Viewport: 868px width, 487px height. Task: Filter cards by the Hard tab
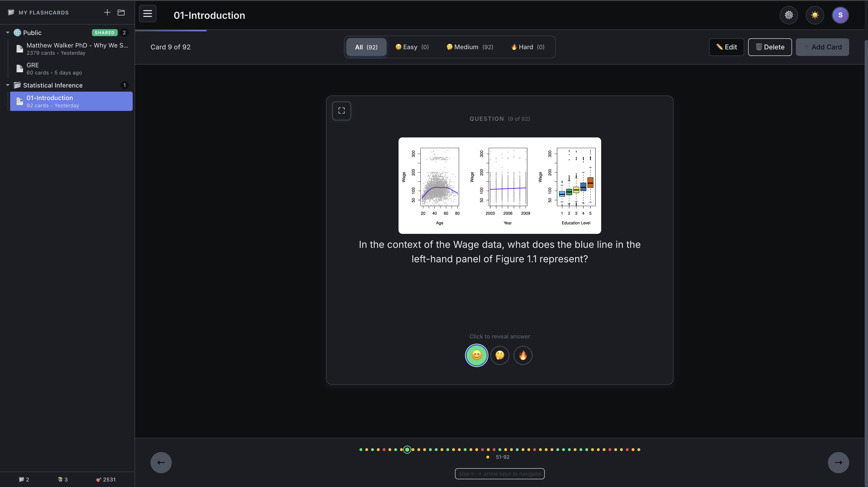pyautogui.click(x=527, y=47)
